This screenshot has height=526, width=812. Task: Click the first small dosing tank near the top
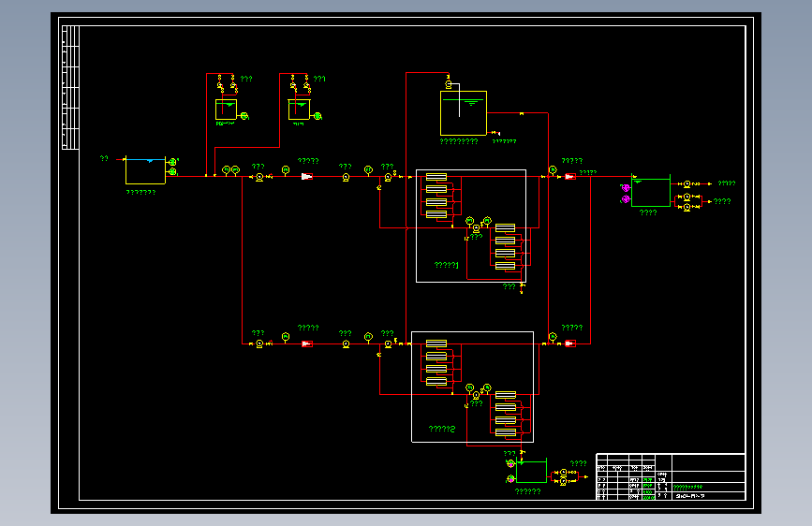(x=226, y=110)
